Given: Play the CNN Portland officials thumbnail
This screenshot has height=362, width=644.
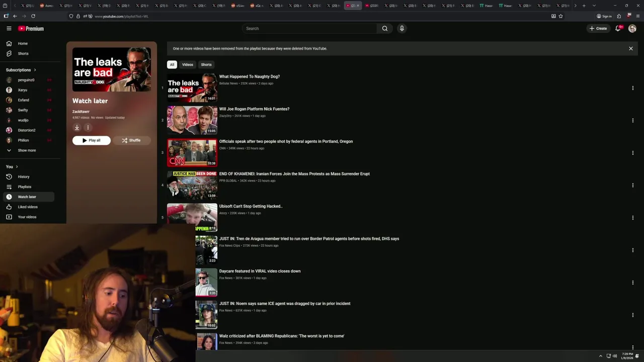Looking at the screenshot, I should pyautogui.click(x=192, y=153).
